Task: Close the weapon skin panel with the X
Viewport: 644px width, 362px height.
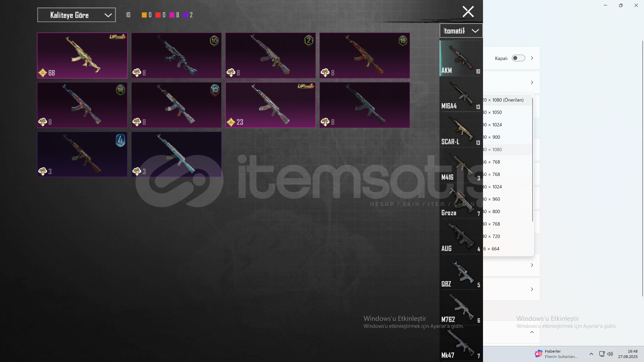Action: pos(468,12)
